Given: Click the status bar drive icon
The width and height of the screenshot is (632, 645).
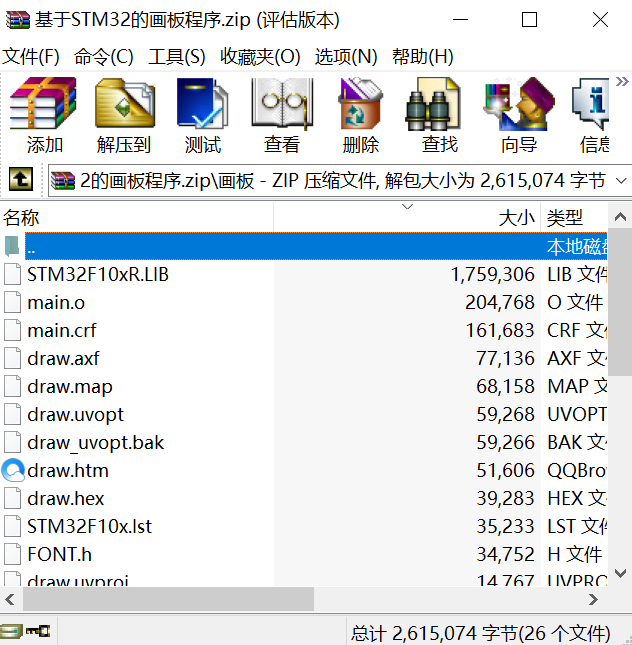Looking at the screenshot, I should (x=12, y=631).
